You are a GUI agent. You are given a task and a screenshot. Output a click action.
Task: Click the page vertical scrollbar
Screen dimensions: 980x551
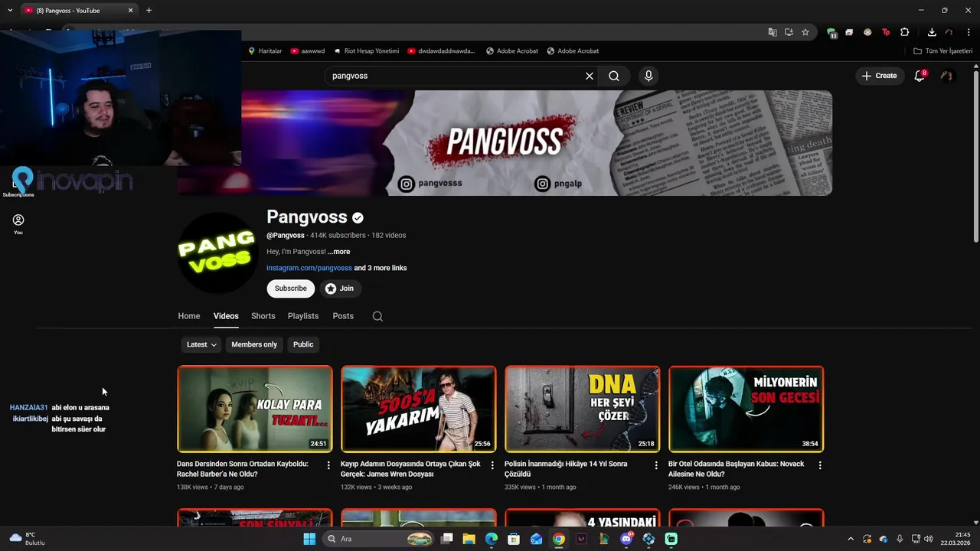(x=975, y=157)
